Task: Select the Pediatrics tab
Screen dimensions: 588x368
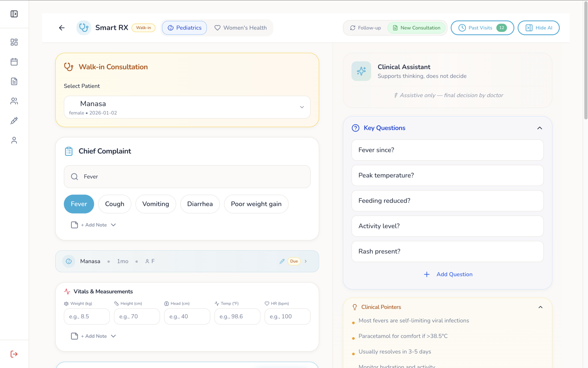Action: click(x=185, y=28)
